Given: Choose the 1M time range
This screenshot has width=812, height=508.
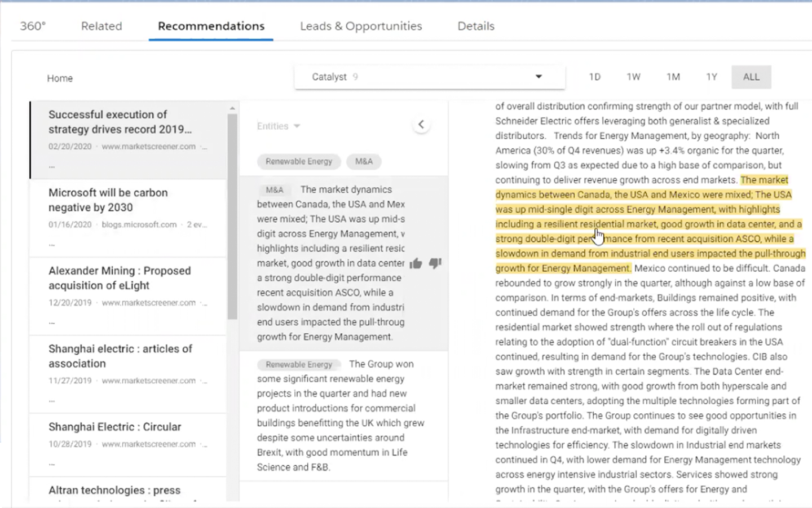Looking at the screenshot, I should tap(673, 77).
